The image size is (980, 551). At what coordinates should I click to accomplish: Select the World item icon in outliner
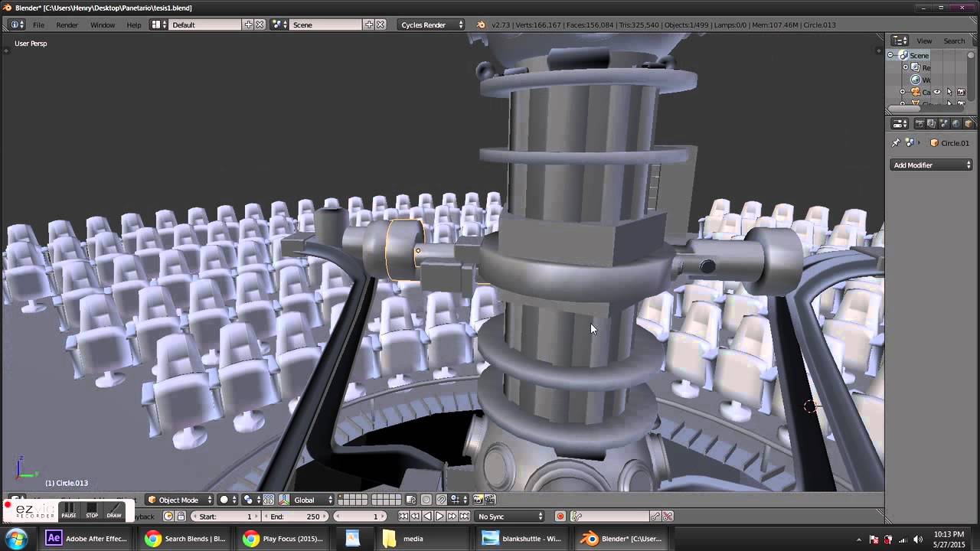pyautogui.click(x=915, y=80)
